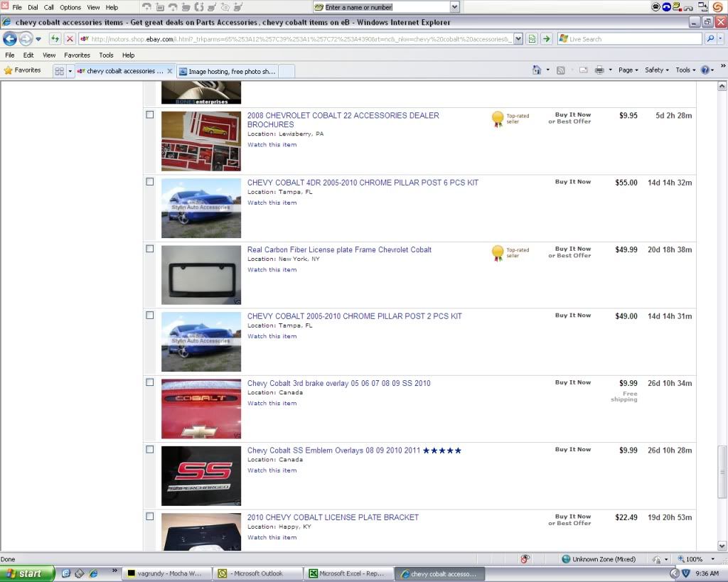This screenshot has height=582, width=728.
Task: Open the softphone Options menu
Action: tap(70, 7)
